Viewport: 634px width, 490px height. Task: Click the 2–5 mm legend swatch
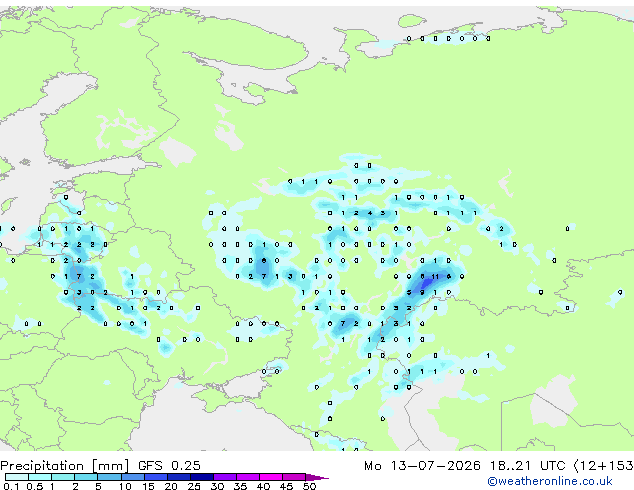(x=86, y=477)
